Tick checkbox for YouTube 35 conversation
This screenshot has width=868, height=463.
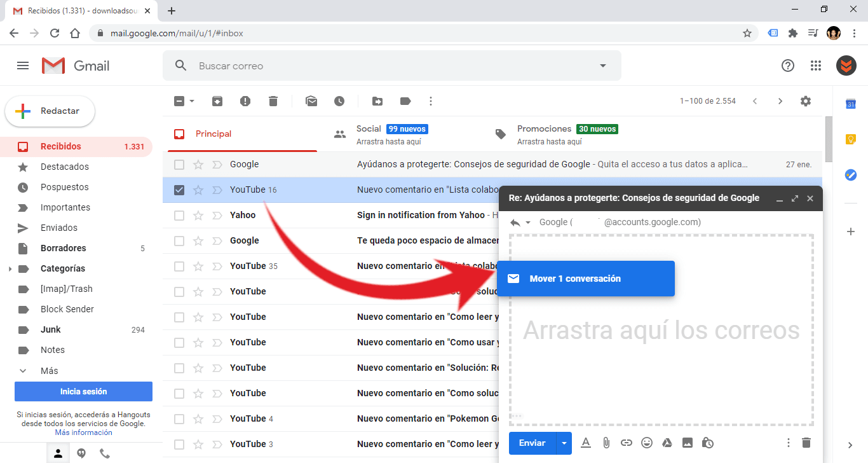pos(179,266)
